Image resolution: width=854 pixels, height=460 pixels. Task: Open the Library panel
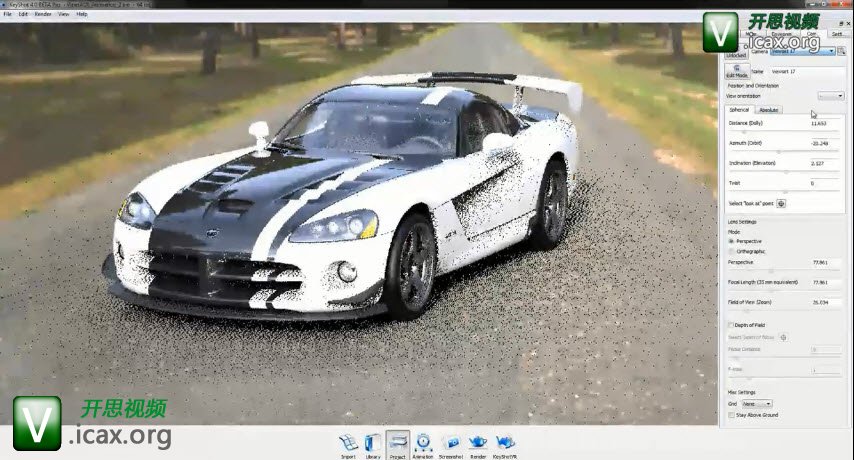[373, 446]
